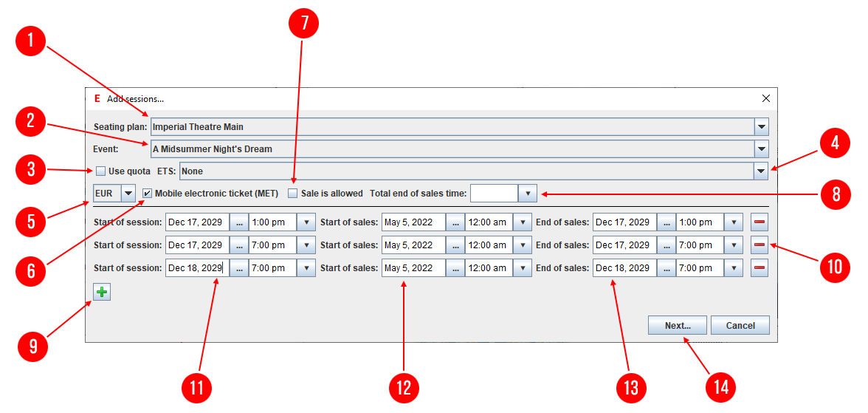Open third row Start of sales time dropdown
This screenshot has width=868, height=413.
523,268
